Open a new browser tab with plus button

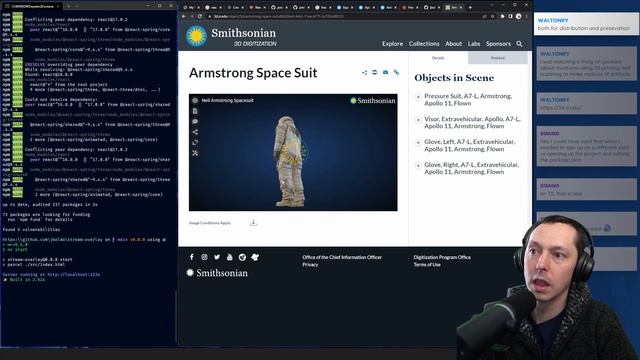click(x=470, y=7)
